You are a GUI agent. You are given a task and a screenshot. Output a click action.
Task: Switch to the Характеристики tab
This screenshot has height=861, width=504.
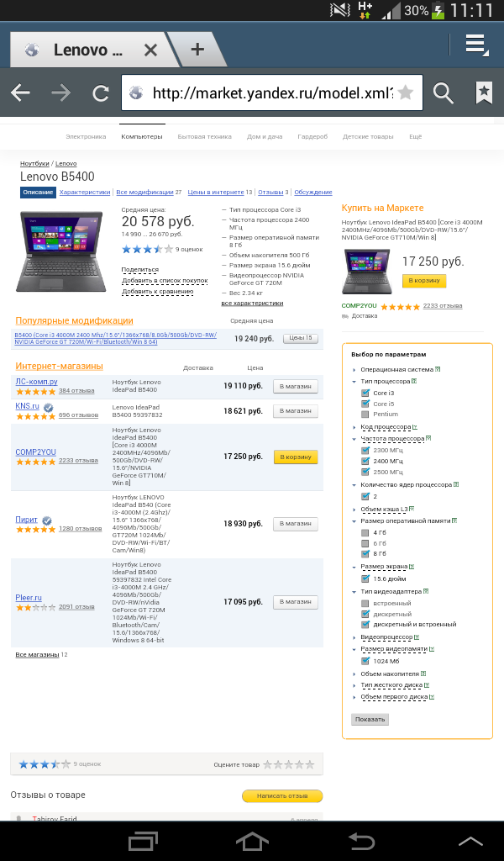[x=85, y=193]
